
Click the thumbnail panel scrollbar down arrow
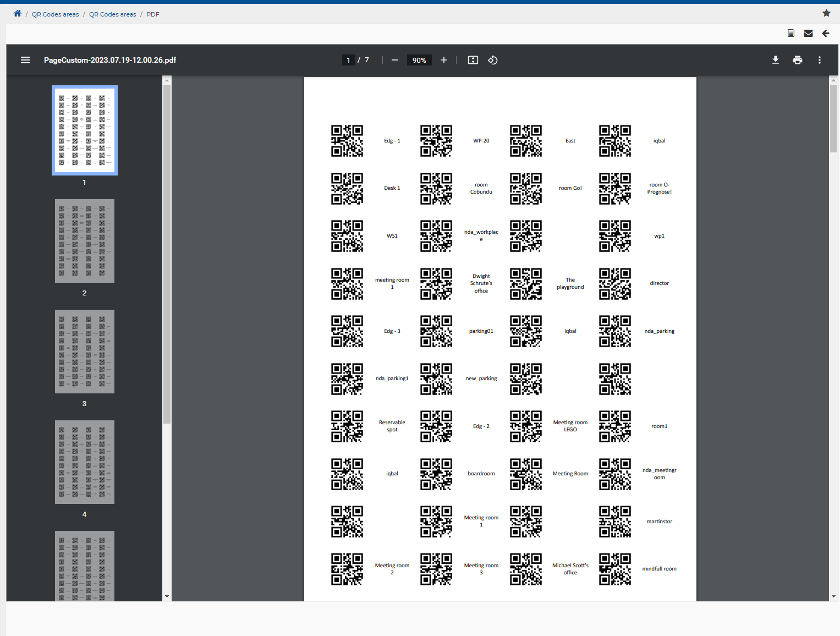click(x=167, y=596)
